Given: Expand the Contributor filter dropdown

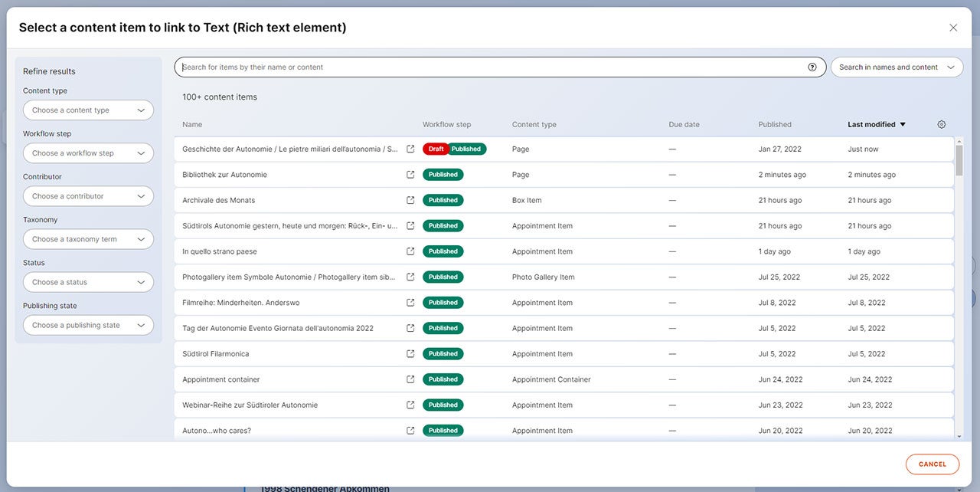Looking at the screenshot, I should (88, 196).
